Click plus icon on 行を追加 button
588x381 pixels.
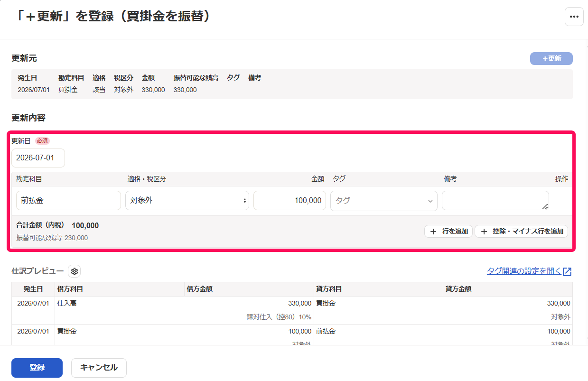point(433,232)
